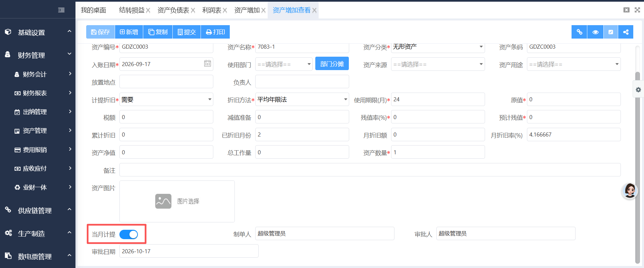The image size is (644, 268).
Task: Switch to 我的桌面 tab
Action: click(x=94, y=10)
